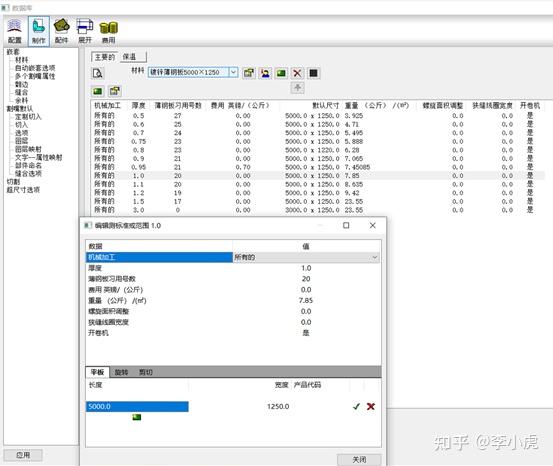Select 图层映射 in the left tree
This screenshot has height=466, width=553.
click(x=28, y=149)
